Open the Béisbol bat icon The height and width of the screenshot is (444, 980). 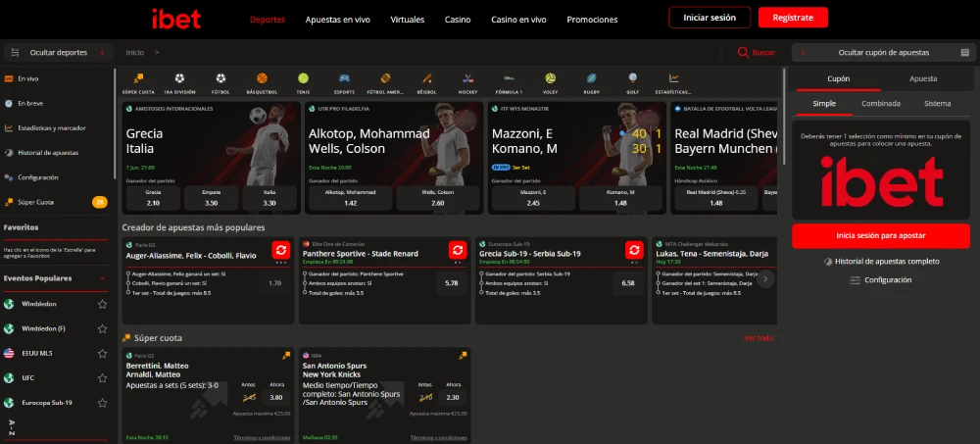(x=427, y=78)
